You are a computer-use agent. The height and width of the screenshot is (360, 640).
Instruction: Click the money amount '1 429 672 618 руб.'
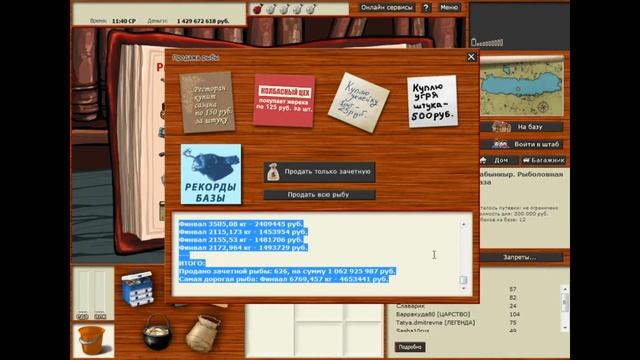coord(203,21)
